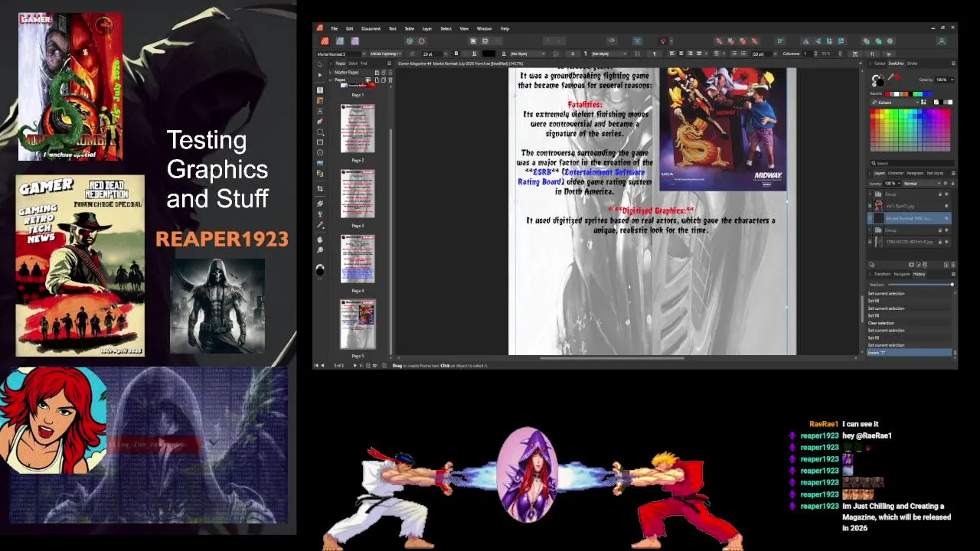The width and height of the screenshot is (980, 551).
Task: Select the Fill tool
Action: pos(320,203)
